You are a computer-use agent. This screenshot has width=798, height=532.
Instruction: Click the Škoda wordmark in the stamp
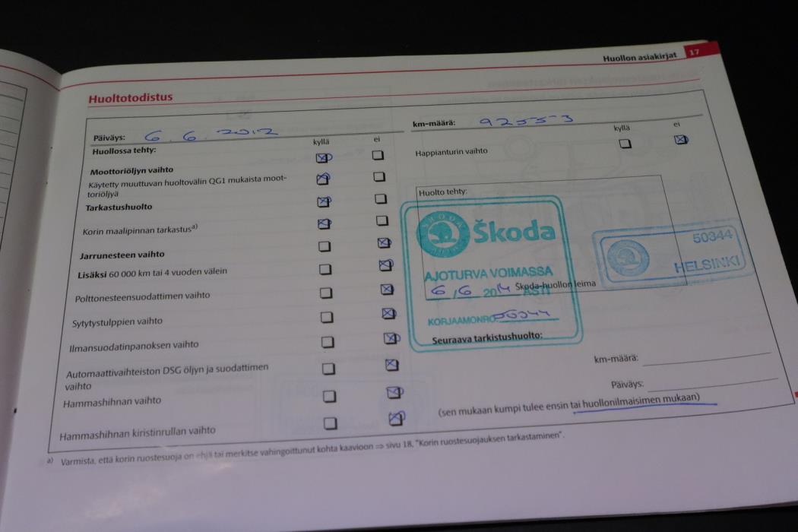pos(514,232)
